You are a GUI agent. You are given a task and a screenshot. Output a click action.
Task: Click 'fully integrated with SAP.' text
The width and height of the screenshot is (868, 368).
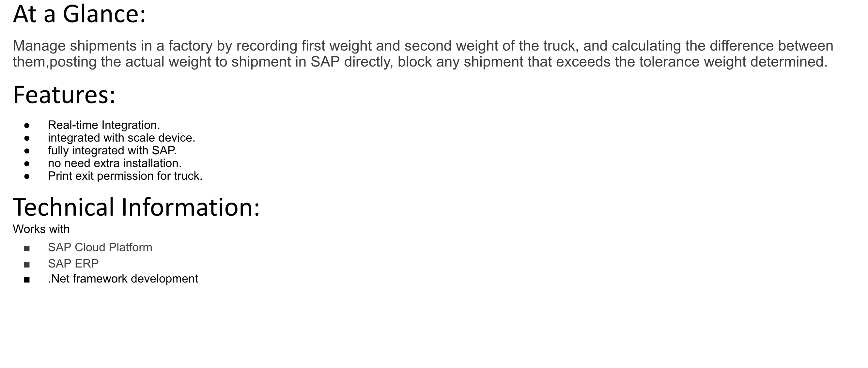pos(112,150)
